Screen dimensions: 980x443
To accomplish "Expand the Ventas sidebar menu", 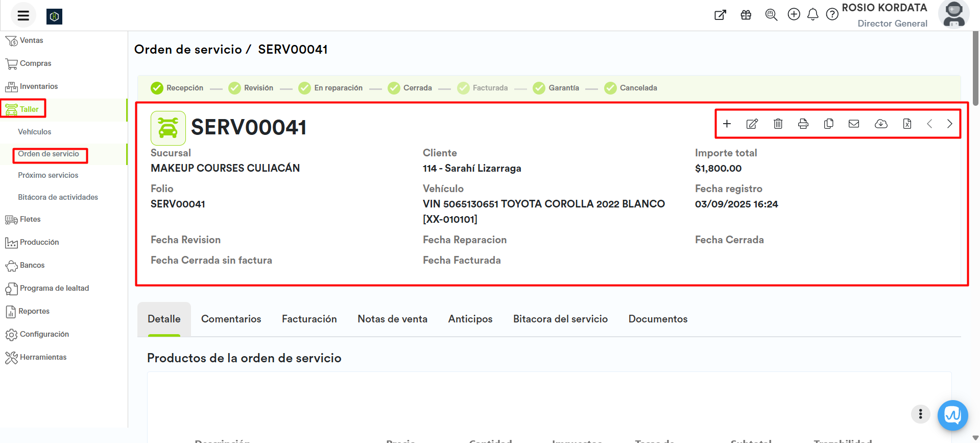I will (x=31, y=40).
